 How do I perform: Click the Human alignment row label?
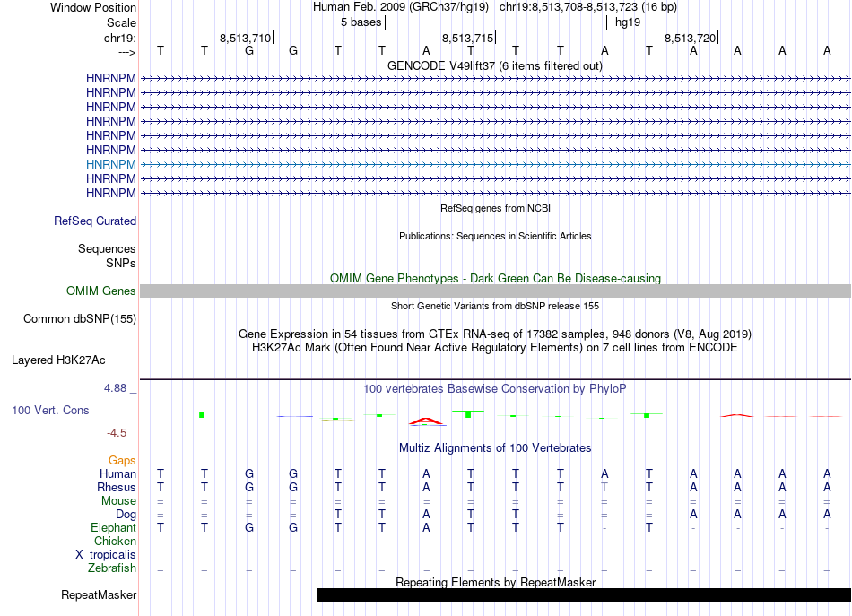[x=117, y=473]
